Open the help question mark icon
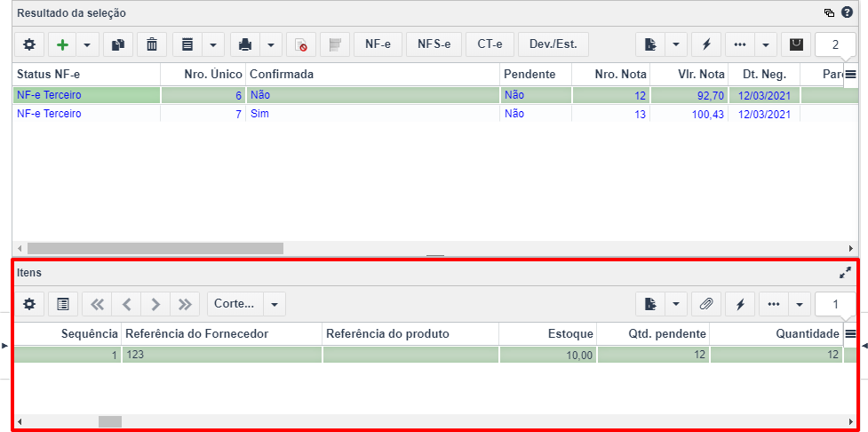The image size is (868, 432). coord(847,12)
